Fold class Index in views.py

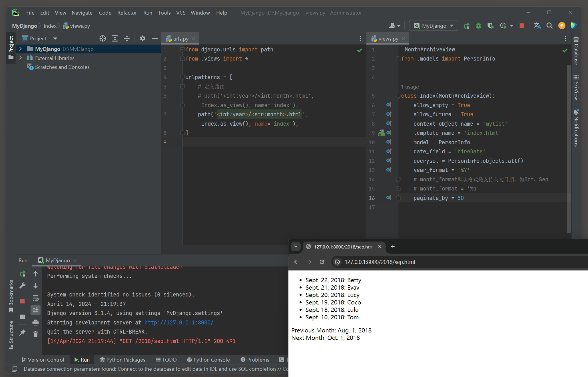[398, 96]
